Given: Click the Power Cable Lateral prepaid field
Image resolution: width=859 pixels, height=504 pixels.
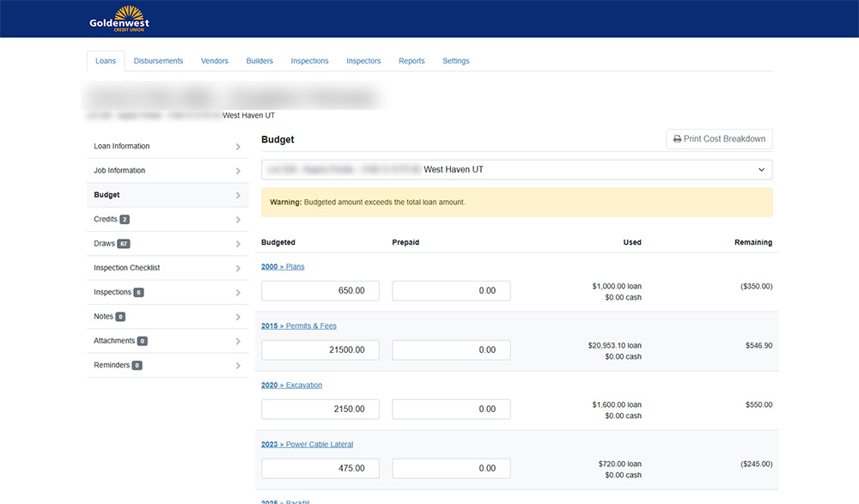Looking at the screenshot, I should [x=451, y=469].
